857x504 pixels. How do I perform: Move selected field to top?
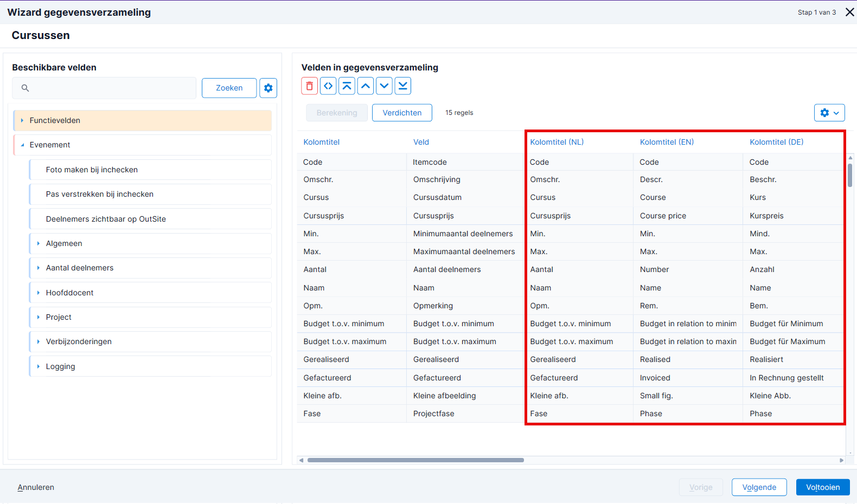(347, 86)
